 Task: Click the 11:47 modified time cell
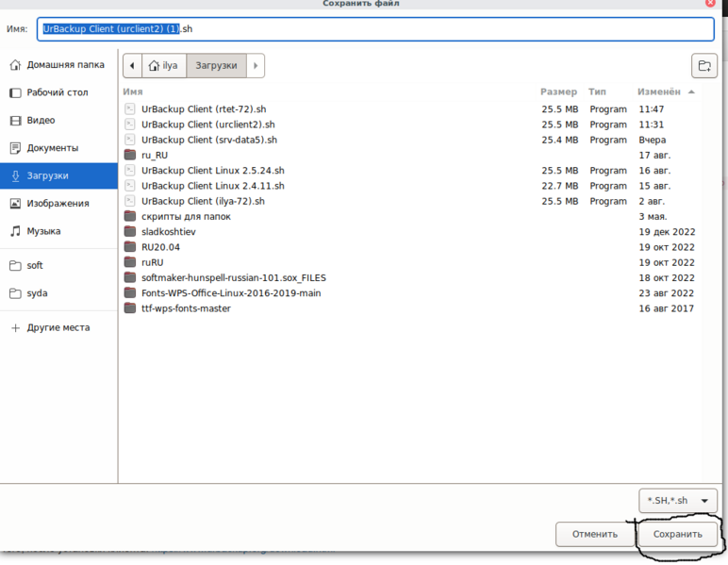click(x=652, y=109)
